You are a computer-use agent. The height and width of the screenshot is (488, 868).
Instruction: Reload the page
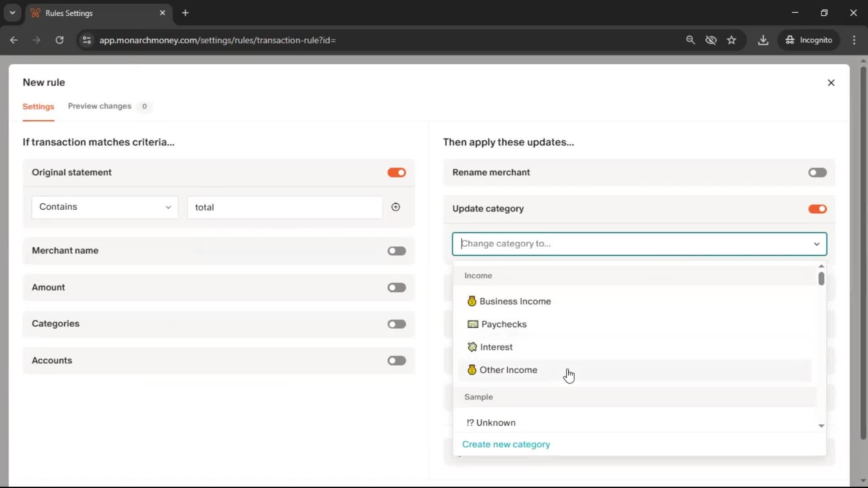click(x=59, y=40)
